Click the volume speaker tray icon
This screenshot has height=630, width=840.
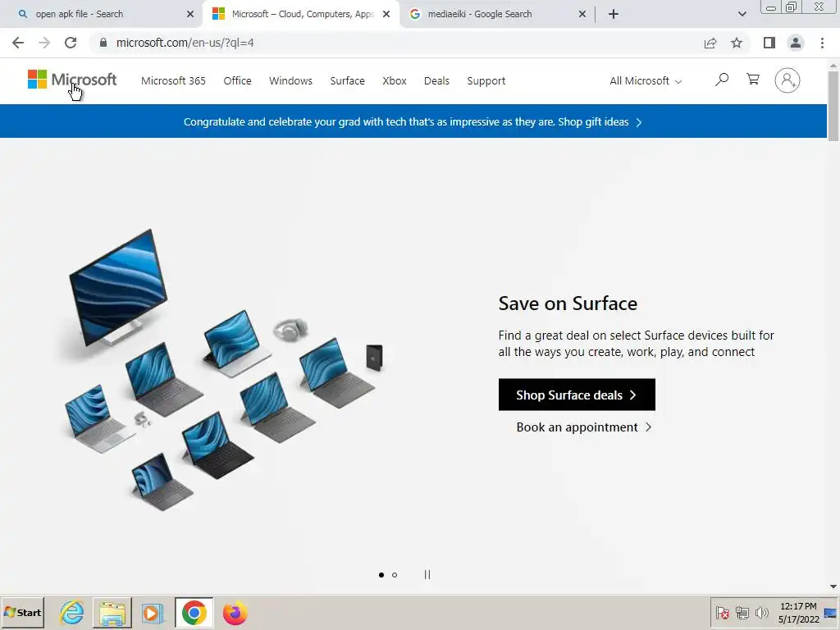click(x=761, y=612)
